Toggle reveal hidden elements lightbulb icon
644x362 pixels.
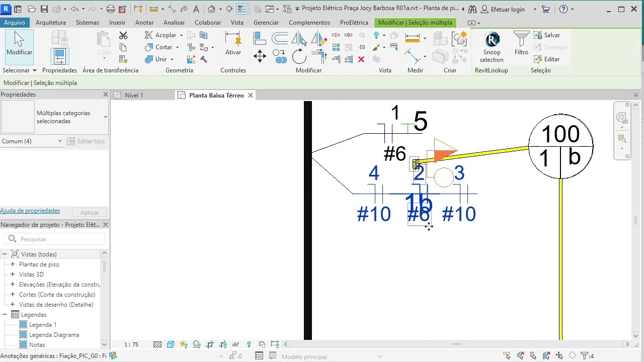tap(249, 344)
